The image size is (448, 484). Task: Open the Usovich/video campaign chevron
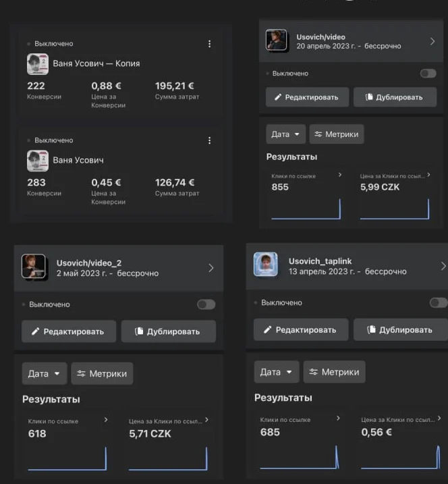(x=432, y=41)
